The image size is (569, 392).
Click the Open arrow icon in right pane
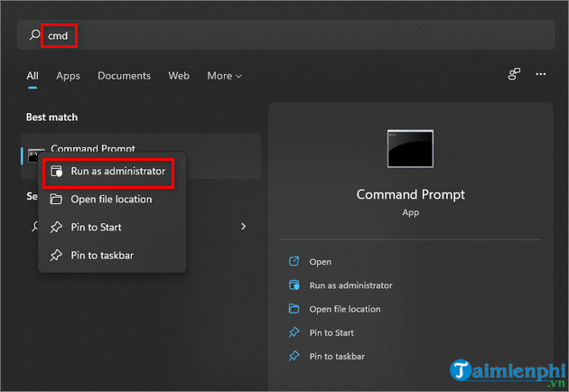[294, 261]
